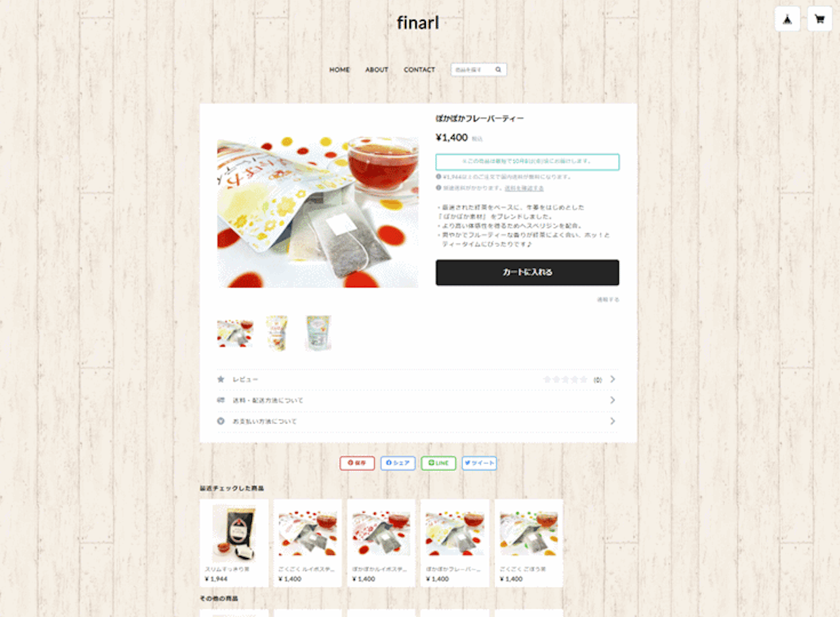This screenshot has height=617, width=840.
Task: Open the CONTACT menu item
Action: click(419, 70)
